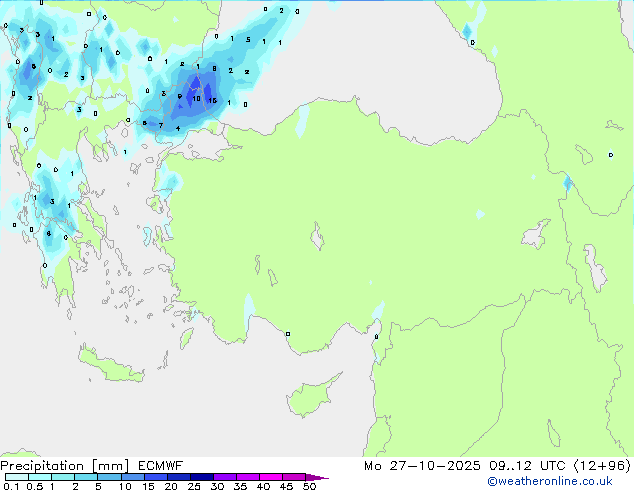
Task: Click the '15' value on the map
Action: (x=213, y=100)
